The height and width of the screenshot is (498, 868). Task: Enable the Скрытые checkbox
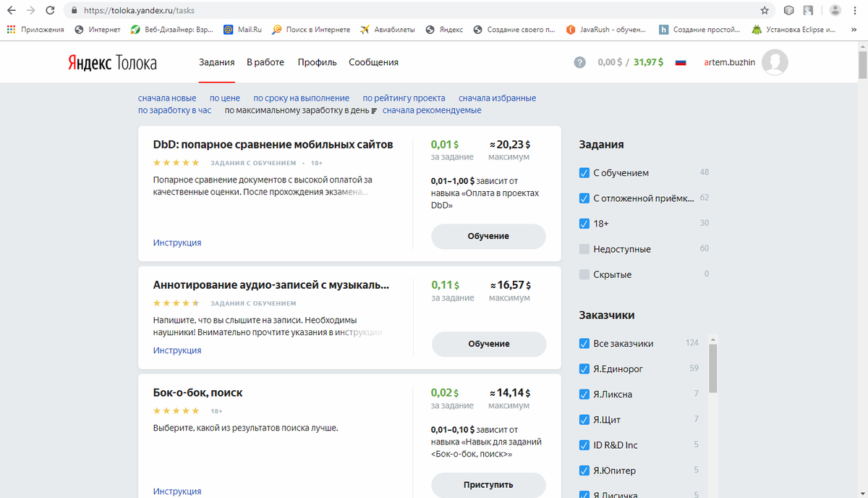584,274
